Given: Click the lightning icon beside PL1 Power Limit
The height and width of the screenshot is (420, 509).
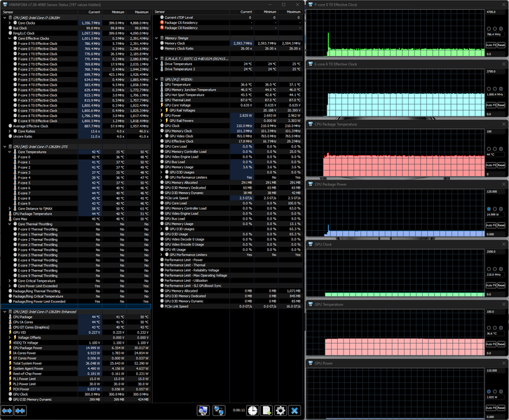Looking at the screenshot, I should [10, 379].
